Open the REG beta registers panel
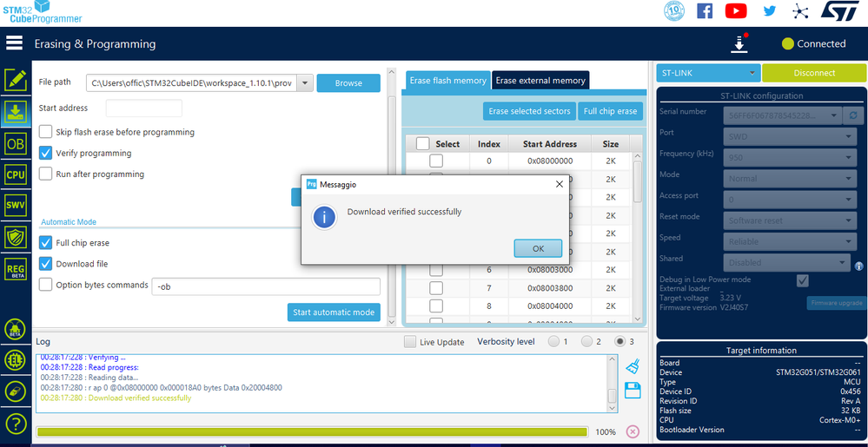868x447 pixels. point(16,269)
